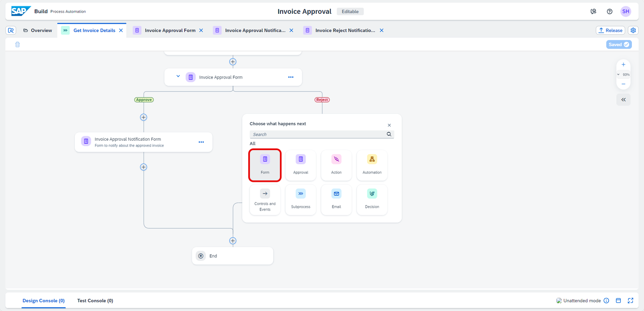
Task: Collapse the Invoice Approval Form chevron
Action: click(178, 76)
